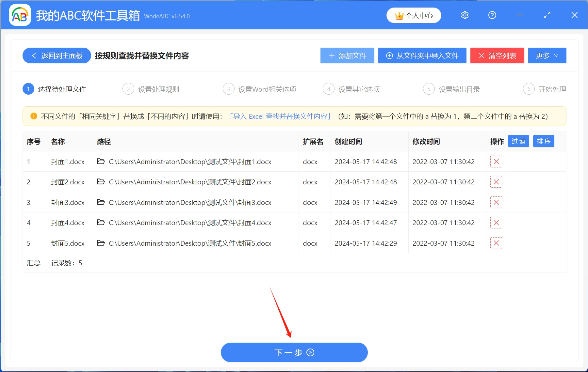The height and width of the screenshot is (372, 588).
Task: Open 个人中心 with the crown icon
Action: click(x=414, y=15)
